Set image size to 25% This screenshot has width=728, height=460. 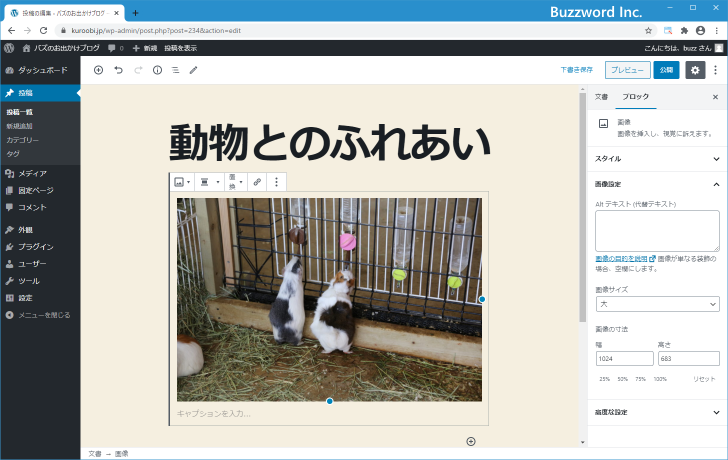coord(604,379)
